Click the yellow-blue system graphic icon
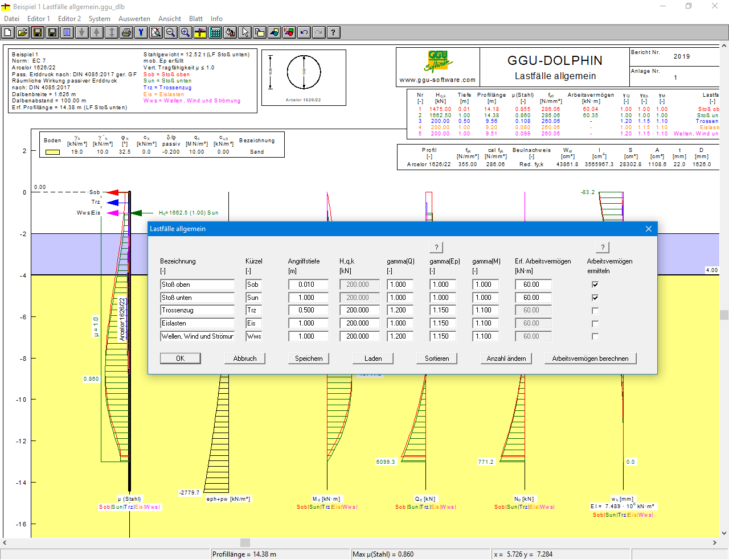 [200, 32]
